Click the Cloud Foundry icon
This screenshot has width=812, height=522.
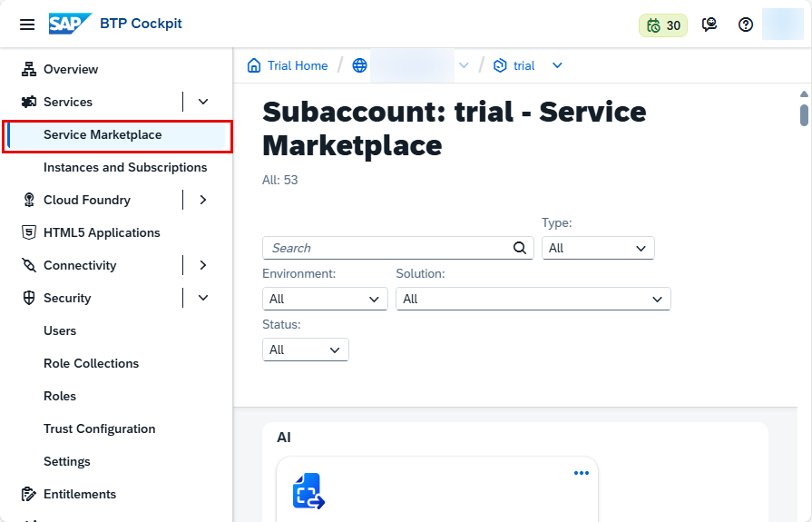point(29,200)
